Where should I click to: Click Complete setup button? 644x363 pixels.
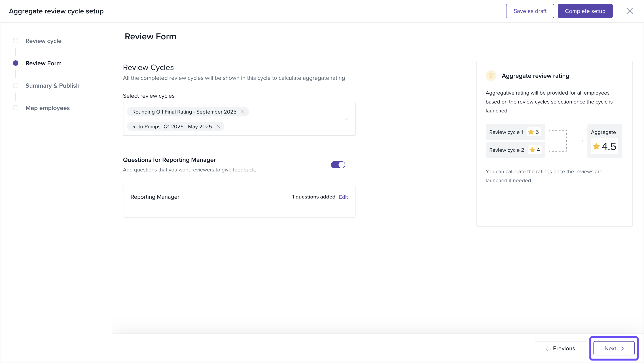[x=585, y=11]
